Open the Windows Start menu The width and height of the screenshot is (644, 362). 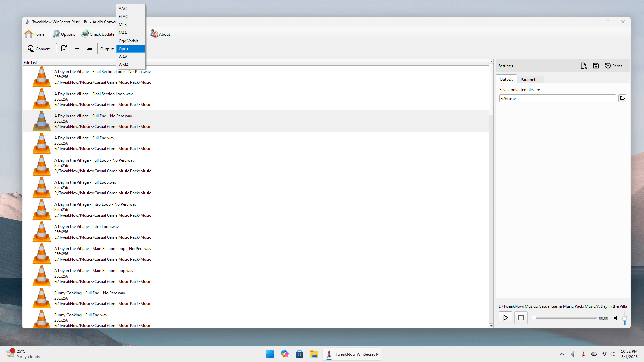(x=270, y=354)
